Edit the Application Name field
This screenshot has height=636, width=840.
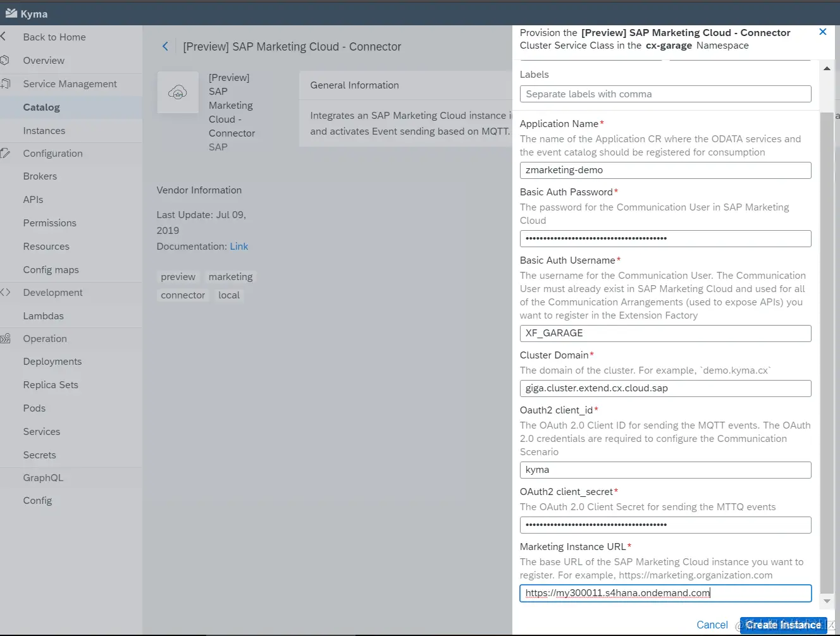[x=665, y=170]
